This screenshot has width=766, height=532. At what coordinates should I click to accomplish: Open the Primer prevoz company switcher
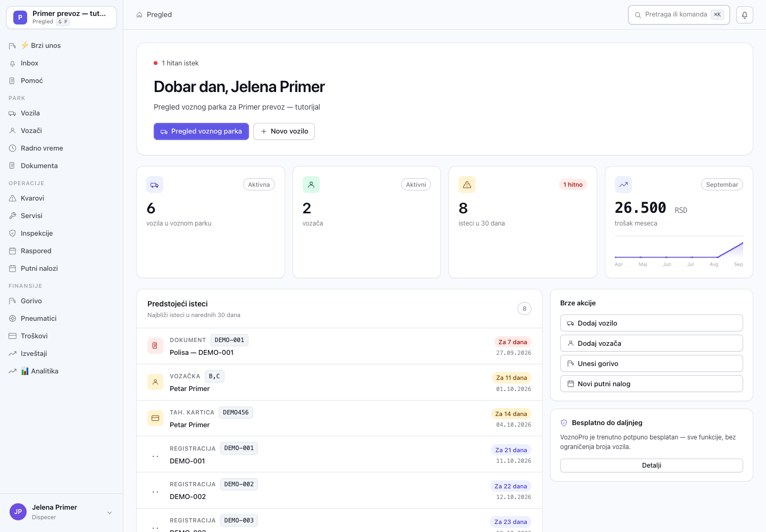pos(61,18)
